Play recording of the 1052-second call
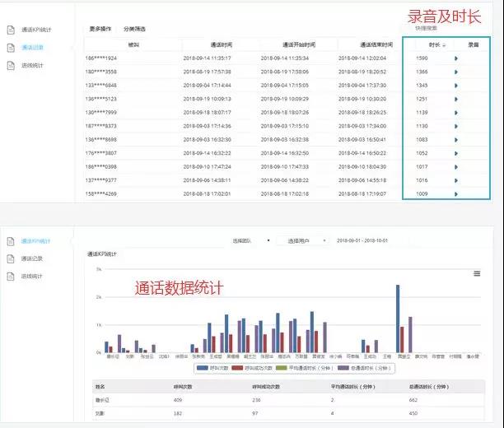The image size is (504, 428). [456, 153]
